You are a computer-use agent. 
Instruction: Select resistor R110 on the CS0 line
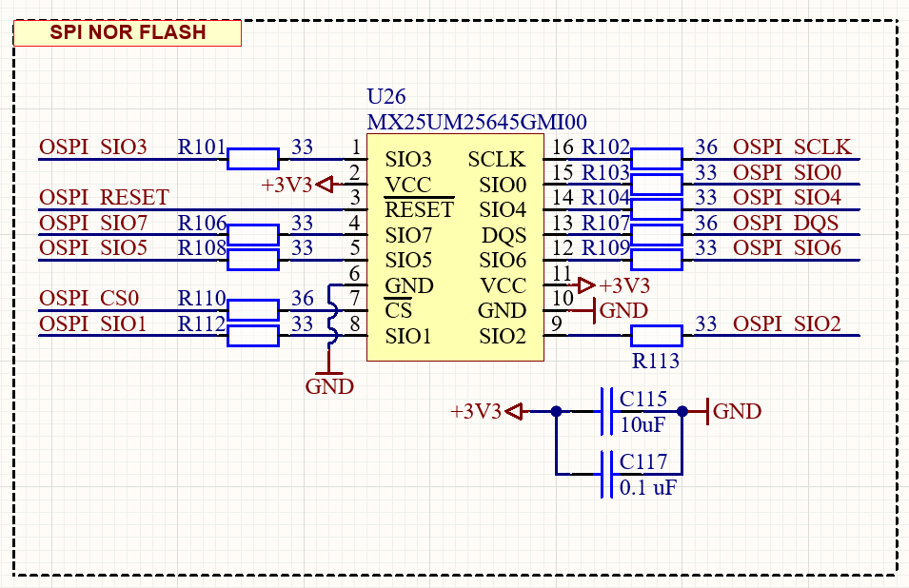250,309
